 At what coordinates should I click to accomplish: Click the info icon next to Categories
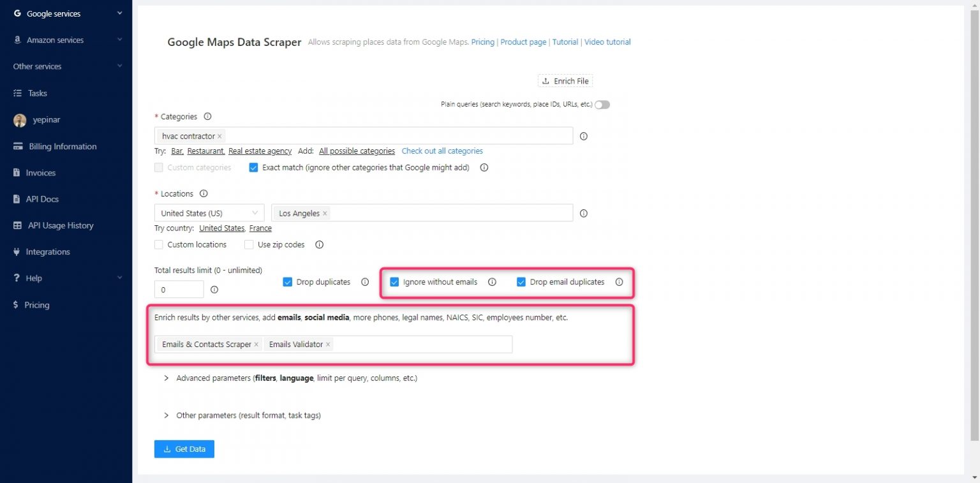[x=207, y=116]
